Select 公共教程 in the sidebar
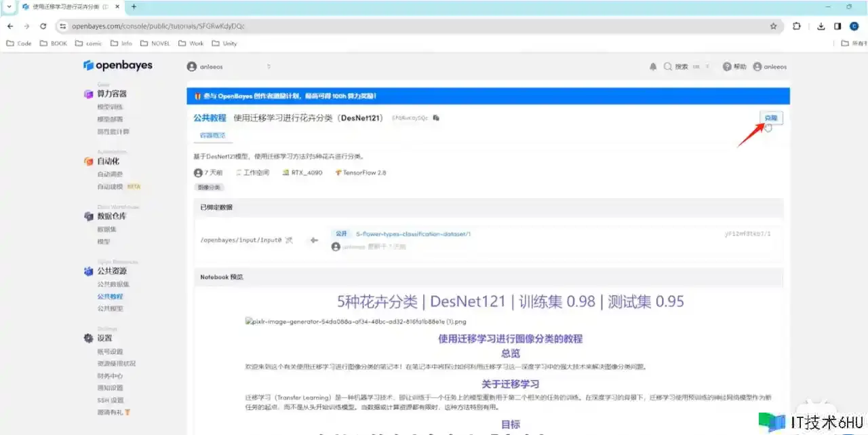 pyautogui.click(x=110, y=297)
